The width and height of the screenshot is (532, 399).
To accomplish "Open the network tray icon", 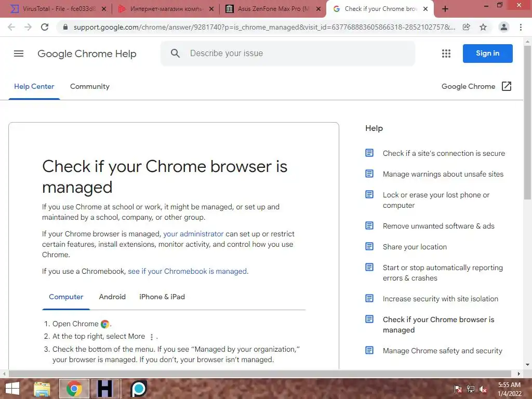I will point(471,389).
